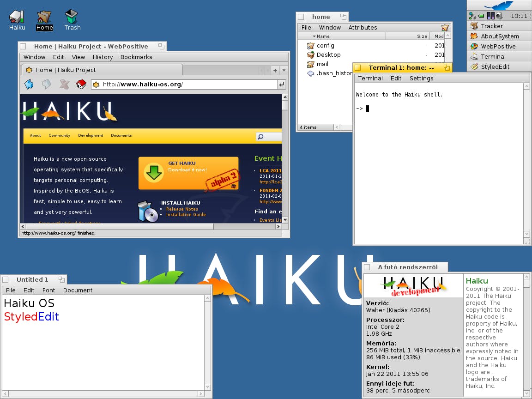Open the Document menu in StyledEdit
Screen dimensions: 532x399
[78, 290]
